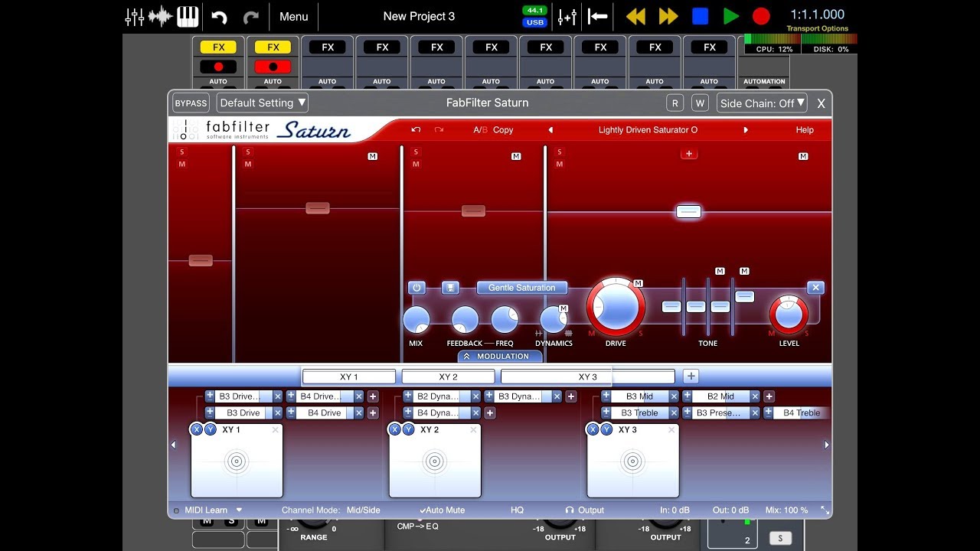
Task: Remove the selected band with X
Action: click(815, 288)
